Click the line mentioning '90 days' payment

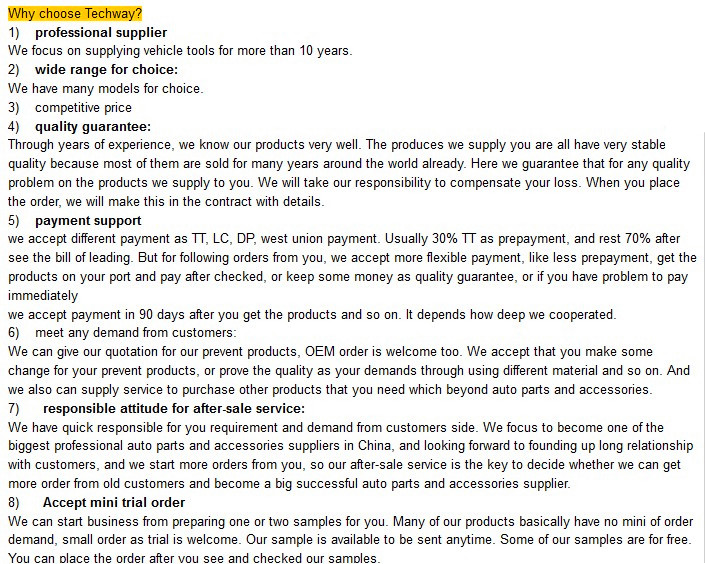pos(312,314)
